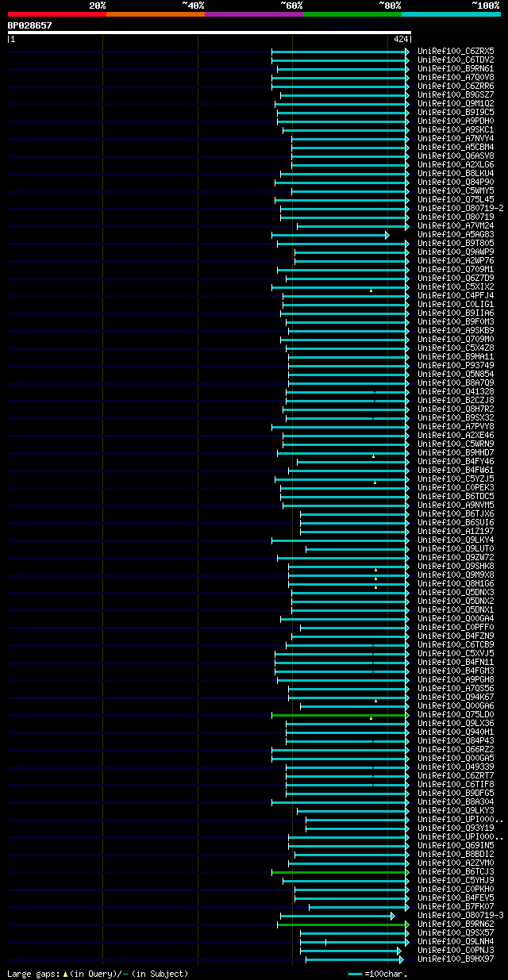Click the UniRef100_Q709M0 label
Viewport: 508px width, 980px height.
456,339
